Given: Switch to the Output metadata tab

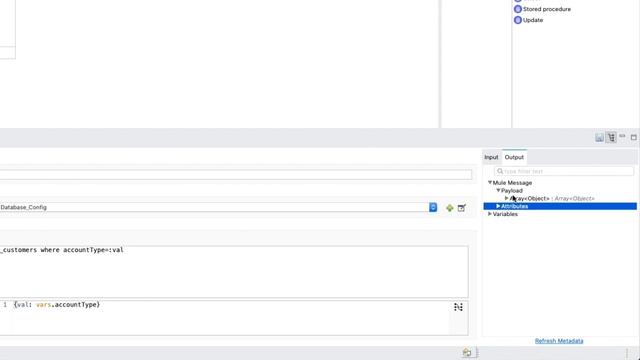Looking at the screenshot, I should tap(514, 157).
